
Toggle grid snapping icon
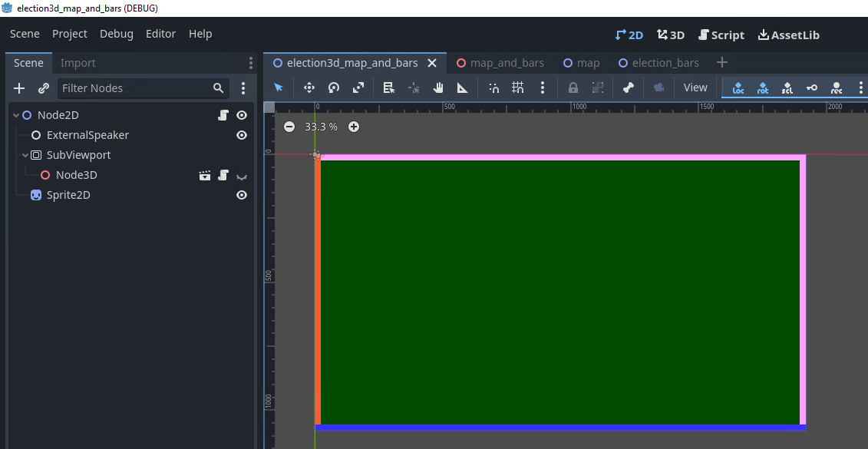518,87
